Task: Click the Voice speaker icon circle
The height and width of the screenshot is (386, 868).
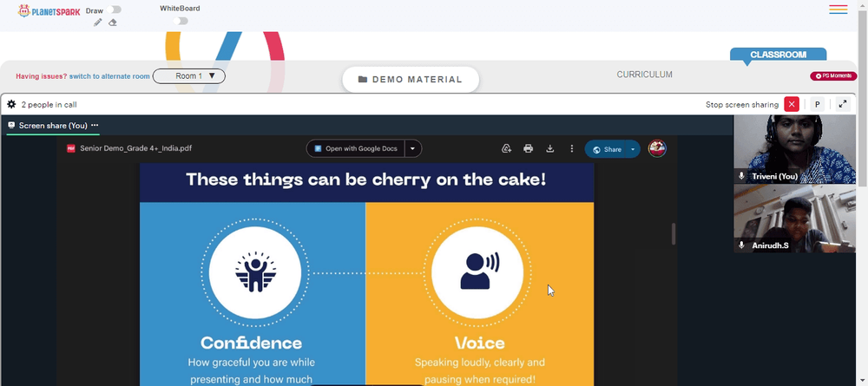Action: tap(477, 272)
